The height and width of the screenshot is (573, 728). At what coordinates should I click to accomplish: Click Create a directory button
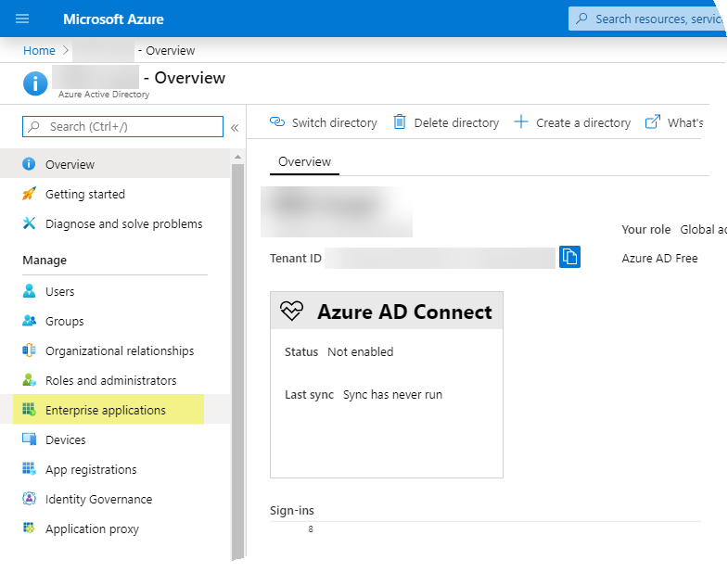[x=571, y=122]
